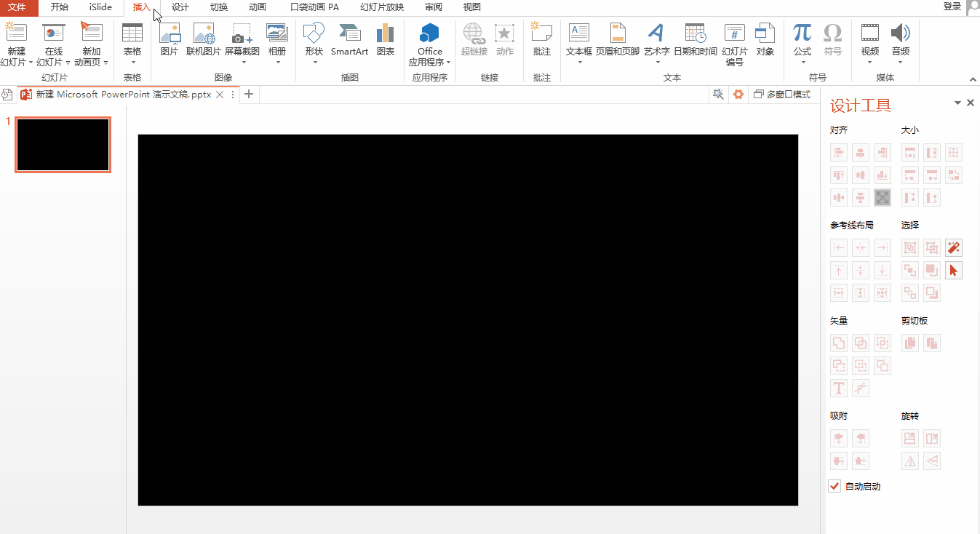
Task: Switch to the 开始 Home tab
Action: point(60,7)
